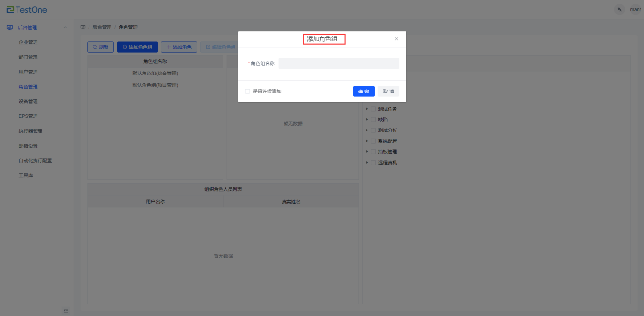This screenshot has height=316, width=644.
Task: Click 后台管理 in the breadcrumb
Action: tap(102, 27)
